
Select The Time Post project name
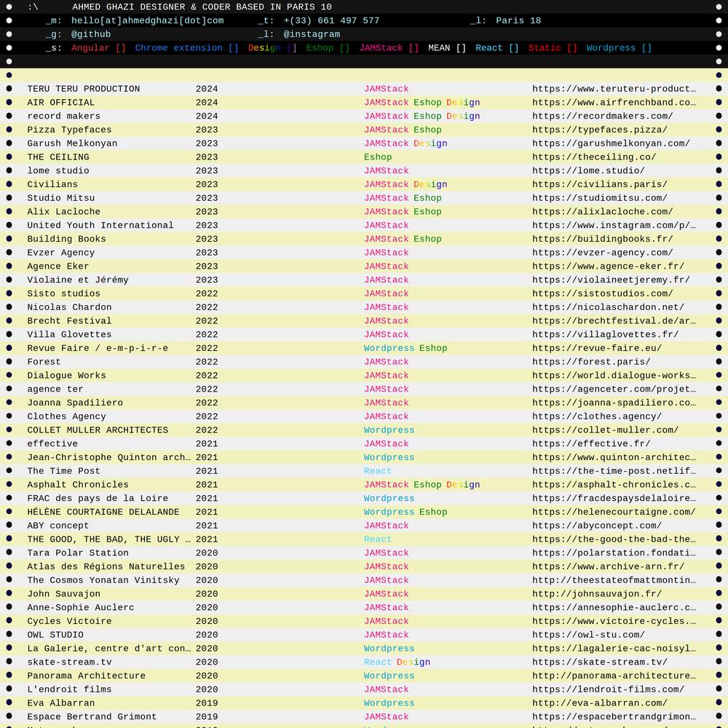[x=63, y=471]
